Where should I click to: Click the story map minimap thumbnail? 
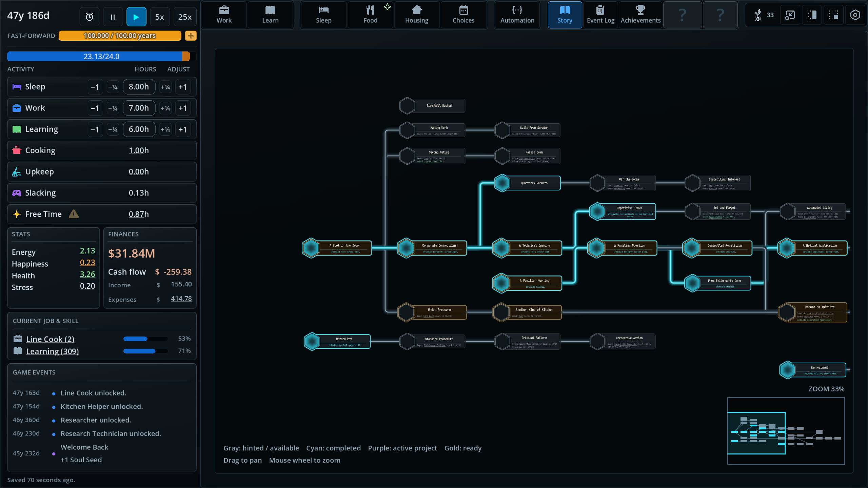click(786, 431)
